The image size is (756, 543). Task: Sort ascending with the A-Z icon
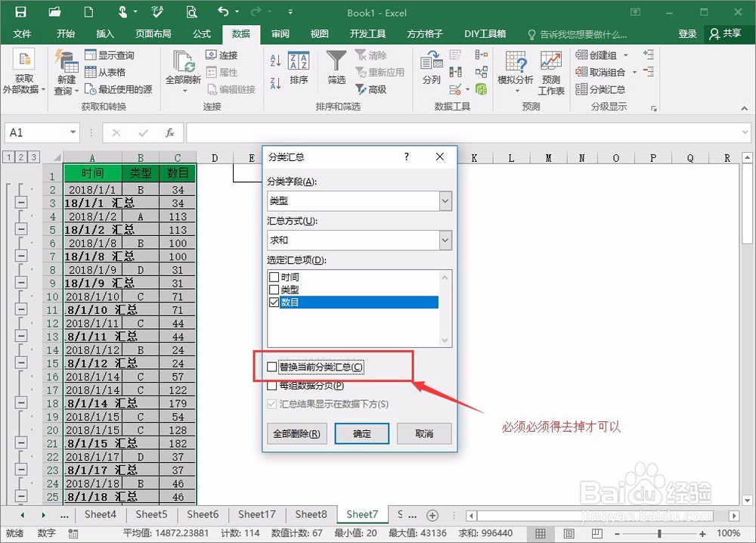275,61
